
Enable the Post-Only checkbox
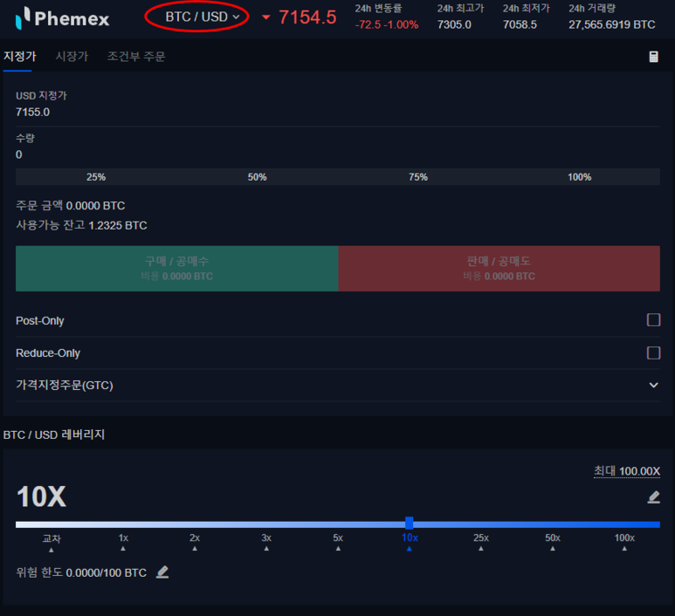pyautogui.click(x=653, y=319)
